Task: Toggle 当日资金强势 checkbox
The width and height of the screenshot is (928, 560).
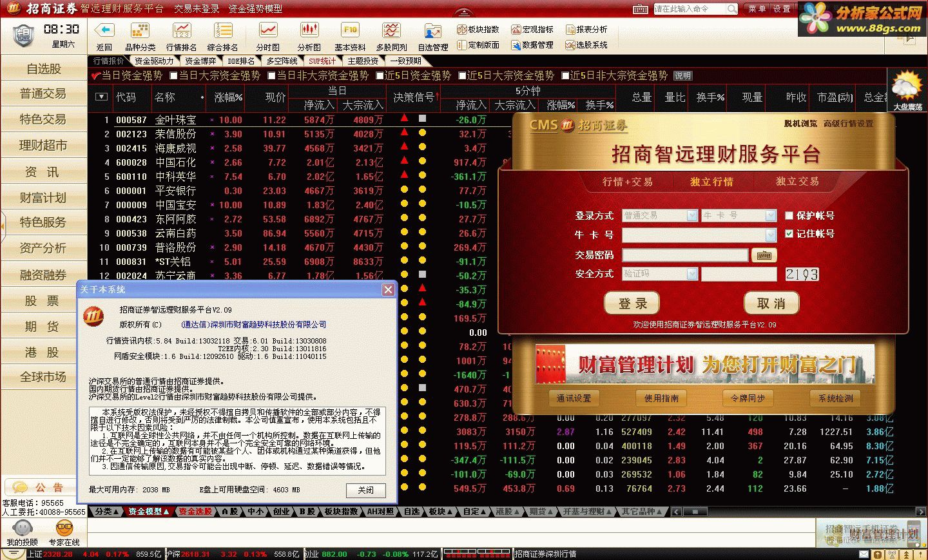Action: pos(96,76)
